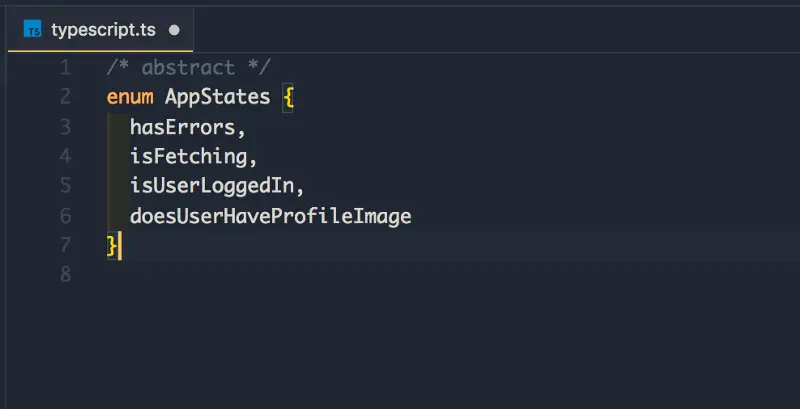Select line number 3 in the gutter

pos(66,127)
